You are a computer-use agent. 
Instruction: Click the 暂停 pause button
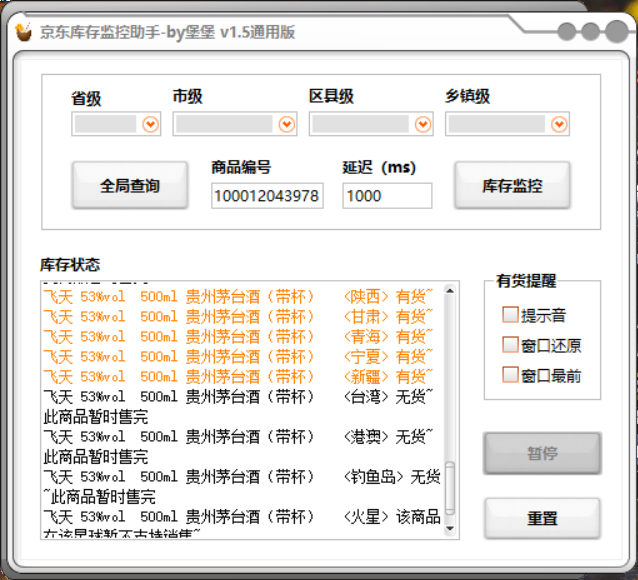tap(542, 453)
